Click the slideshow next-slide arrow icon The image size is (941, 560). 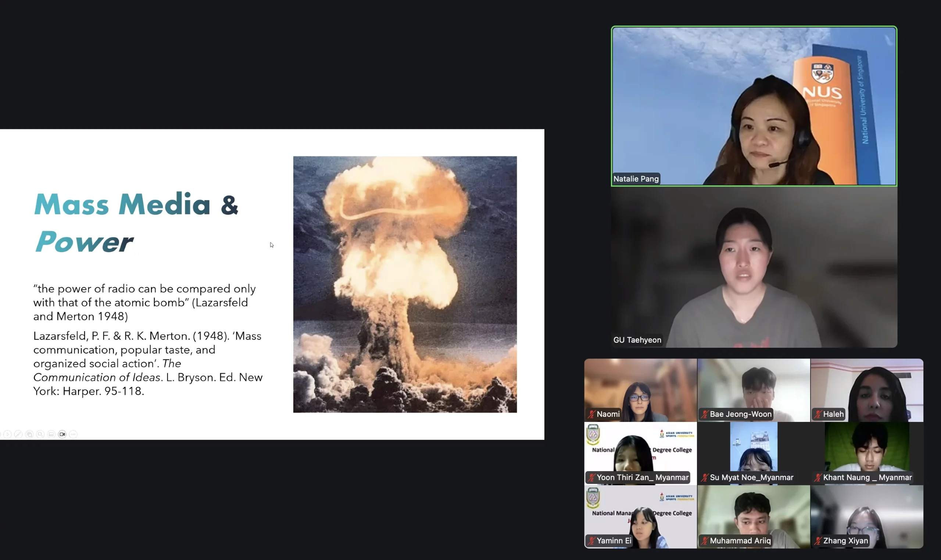(8, 434)
